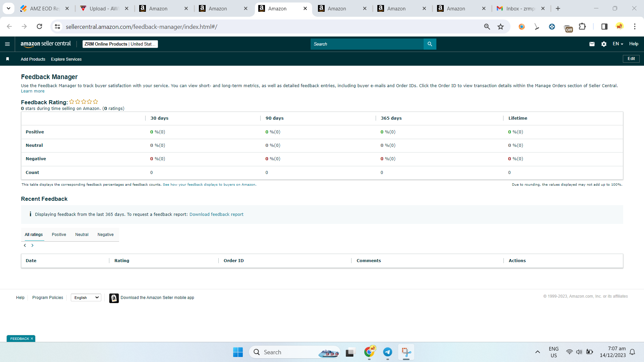Viewport: 644px width, 362px height.
Task: Click the Actions column header
Action: (517, 261)
